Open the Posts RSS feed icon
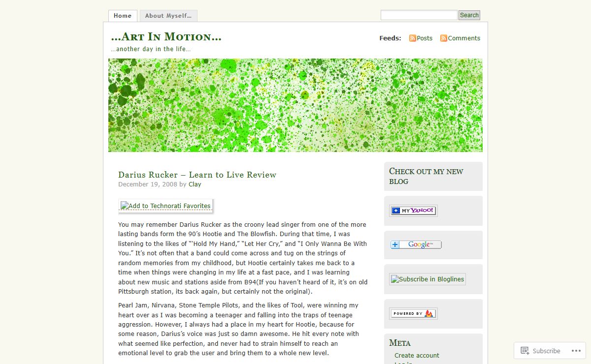Viewport: 591px width, 364px height. (413, 38)
